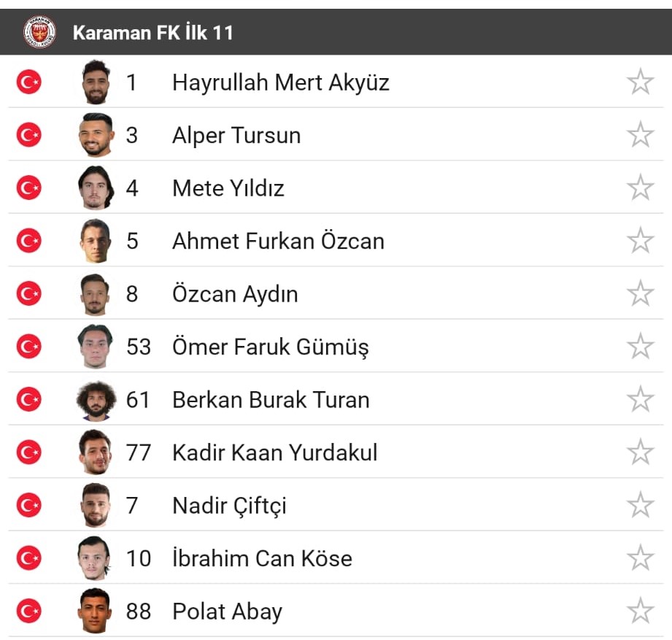Click the photo of Mete Yıldız
Image resolution: width=672 pixels, height=640 pixels.
(x=94, y=188)
